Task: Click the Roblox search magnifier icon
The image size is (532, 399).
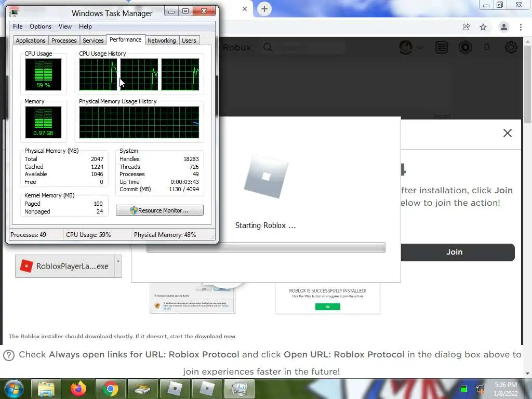Action: click(268, 47)
